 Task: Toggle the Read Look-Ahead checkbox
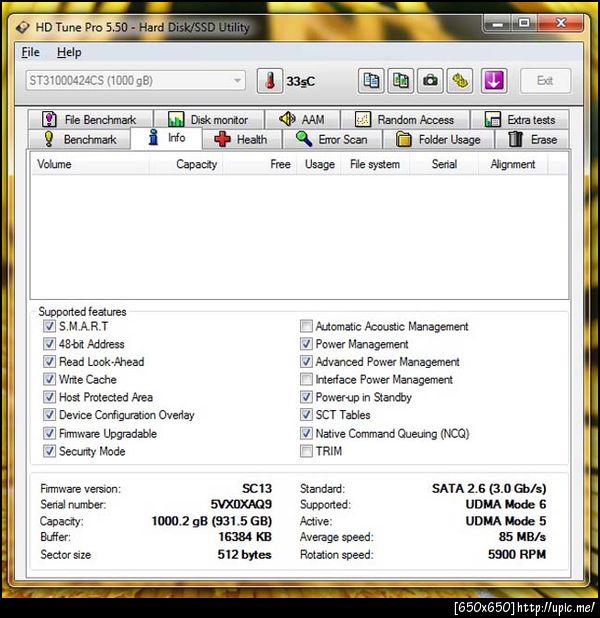click(49, 362)
